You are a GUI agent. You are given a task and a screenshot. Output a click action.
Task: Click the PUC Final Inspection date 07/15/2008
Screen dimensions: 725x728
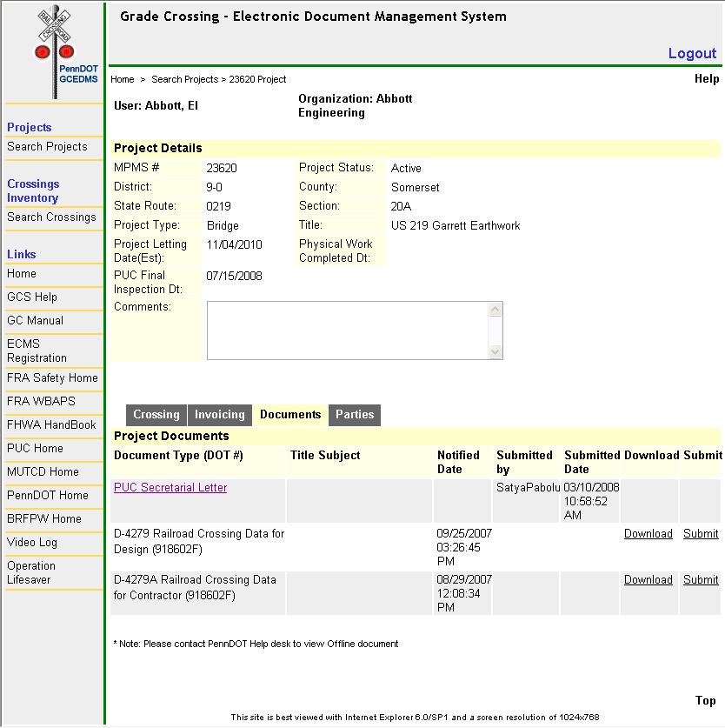click(234, 277)
